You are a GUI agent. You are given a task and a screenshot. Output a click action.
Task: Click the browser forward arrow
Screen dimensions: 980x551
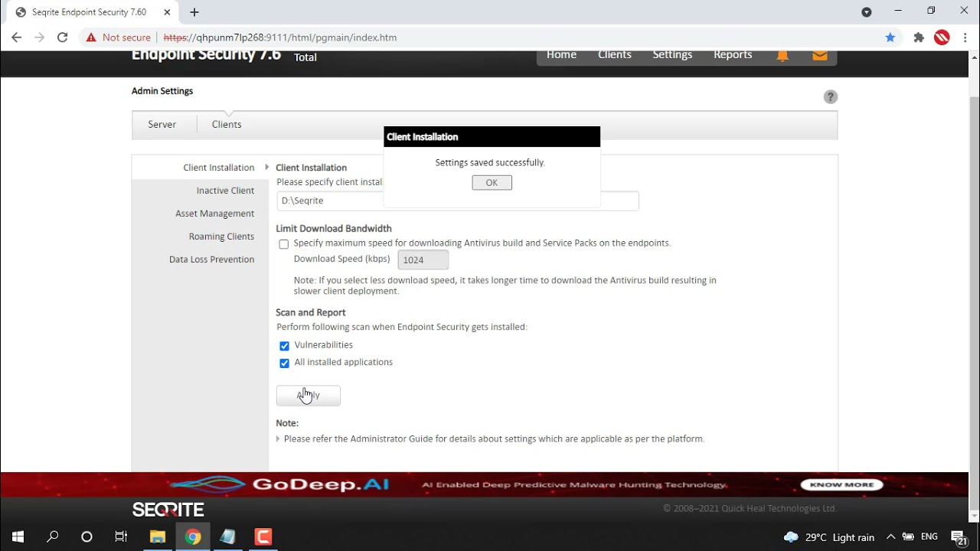pyautogui.click(x=40, y=37)
